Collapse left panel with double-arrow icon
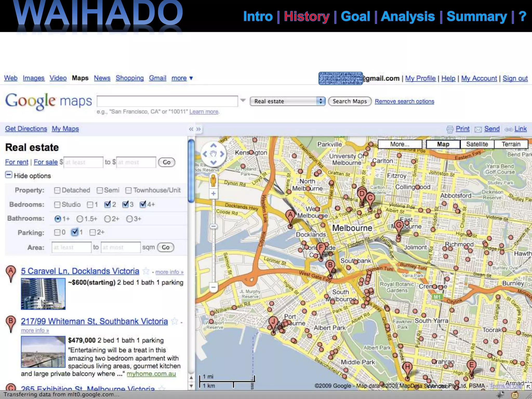Image resolution: width=532 pixels, height=399 pixels. tap(191, 129)
